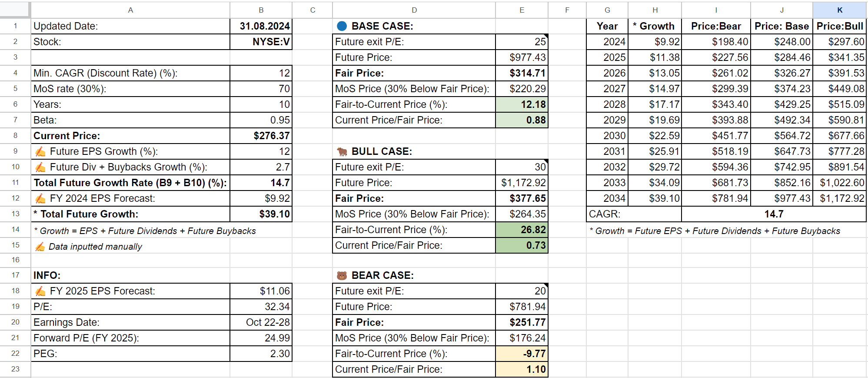Select CAGR result 14.7 cell
The width and height of the screenshot is (868, 378).
click(774, 214)
